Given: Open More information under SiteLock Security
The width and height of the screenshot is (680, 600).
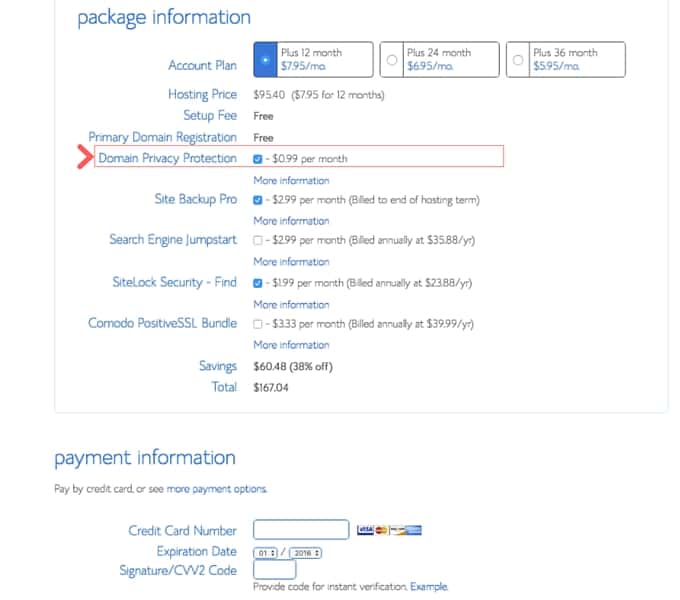Looking at the screenshot, I should point(291,305).
